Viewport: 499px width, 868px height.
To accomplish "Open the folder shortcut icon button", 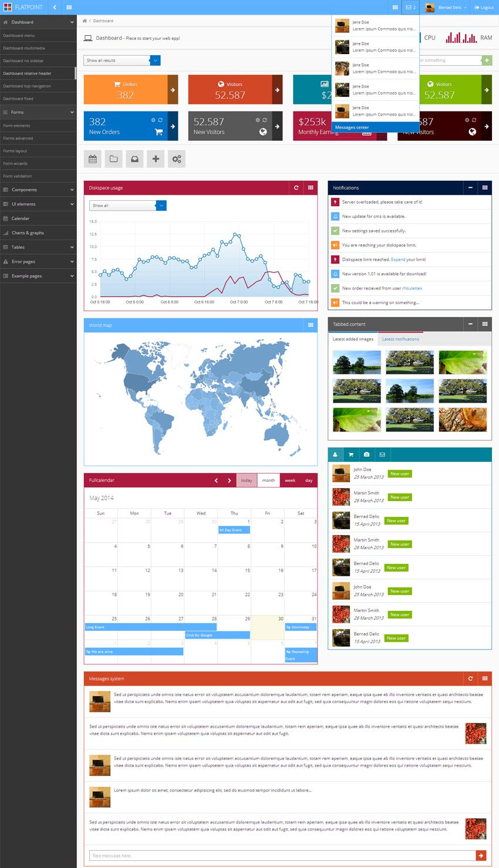I will [114, 159].
